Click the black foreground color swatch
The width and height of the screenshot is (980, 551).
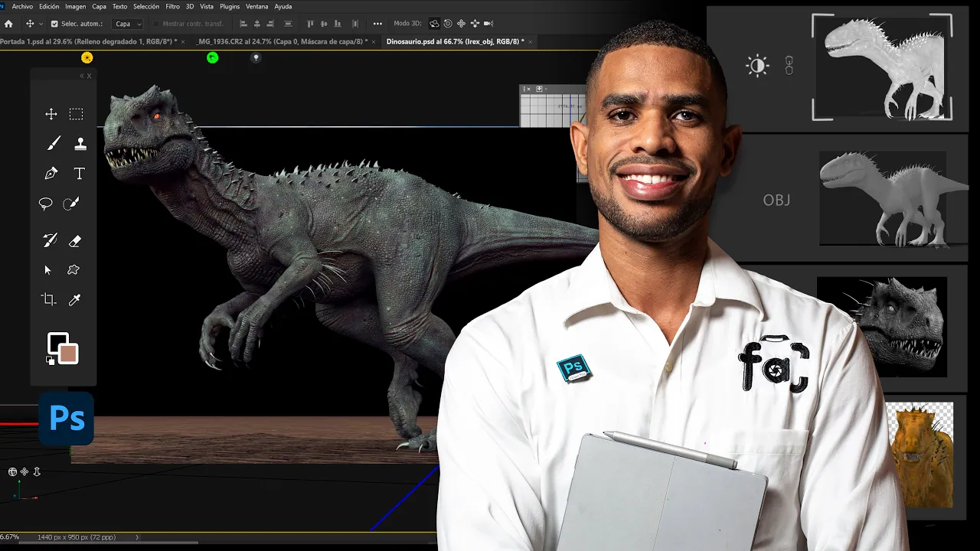pyautogui.click(x=57, y=343)
